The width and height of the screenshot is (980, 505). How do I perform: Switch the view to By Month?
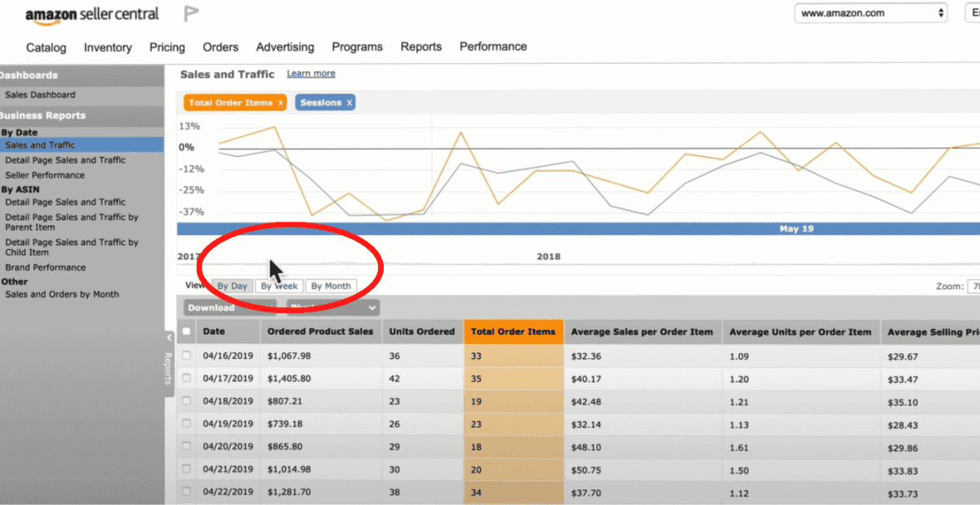(331, 285)
